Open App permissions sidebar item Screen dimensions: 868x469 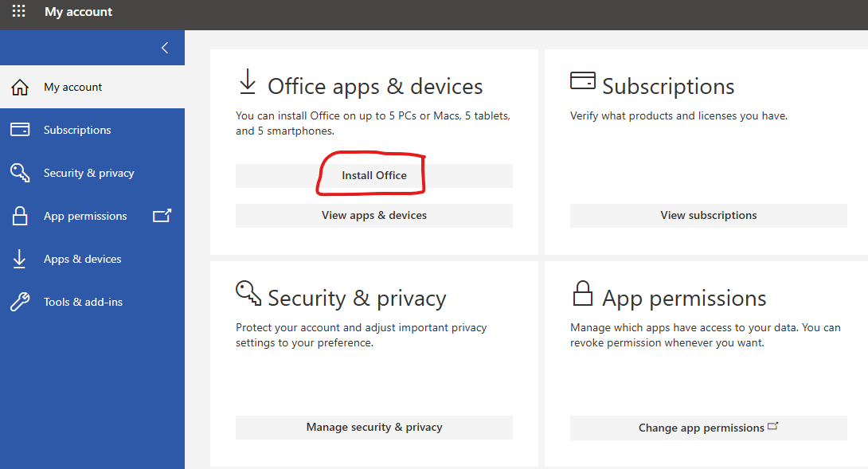(x=92, y=216)
